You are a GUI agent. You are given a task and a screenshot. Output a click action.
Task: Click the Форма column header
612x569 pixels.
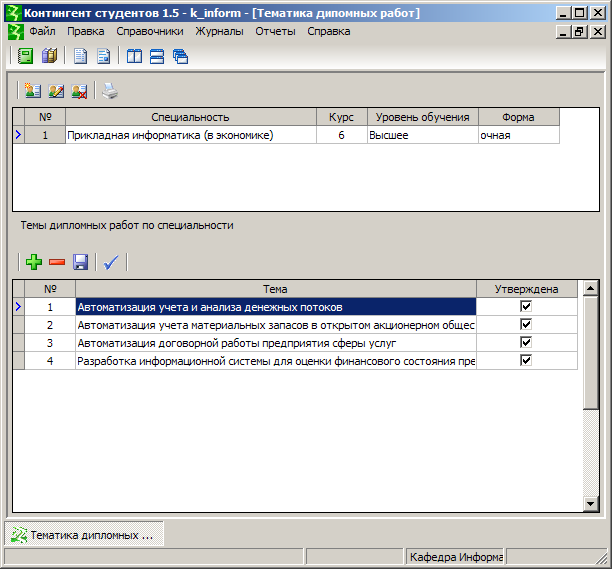point(519,117)
